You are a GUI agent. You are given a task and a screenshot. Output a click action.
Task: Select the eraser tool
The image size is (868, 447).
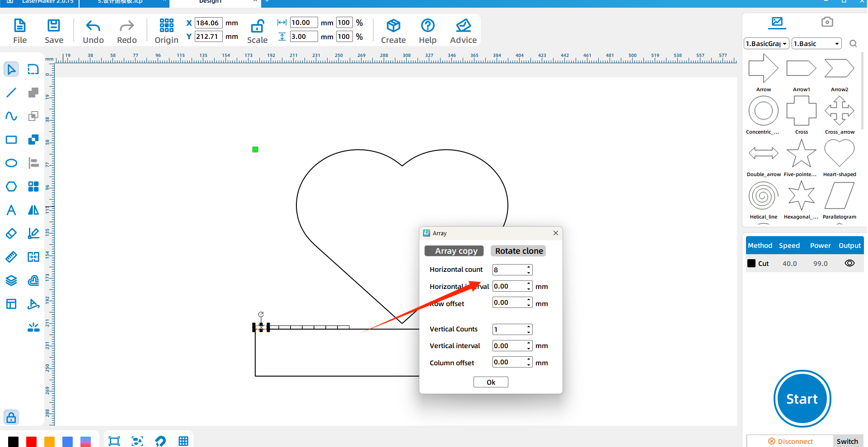[x=11, y=233]
